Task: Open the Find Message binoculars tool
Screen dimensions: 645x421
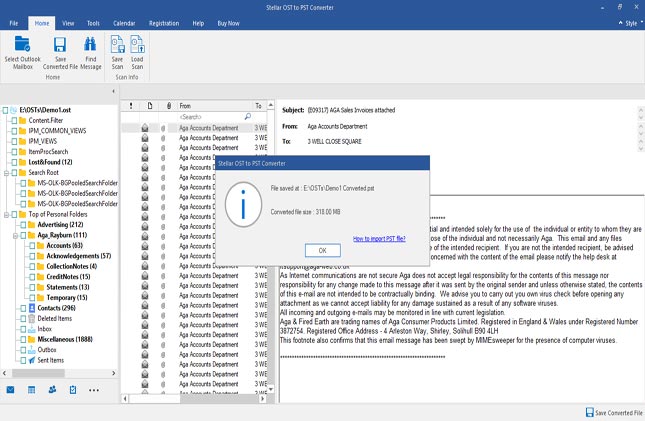Action: point(90,44)
